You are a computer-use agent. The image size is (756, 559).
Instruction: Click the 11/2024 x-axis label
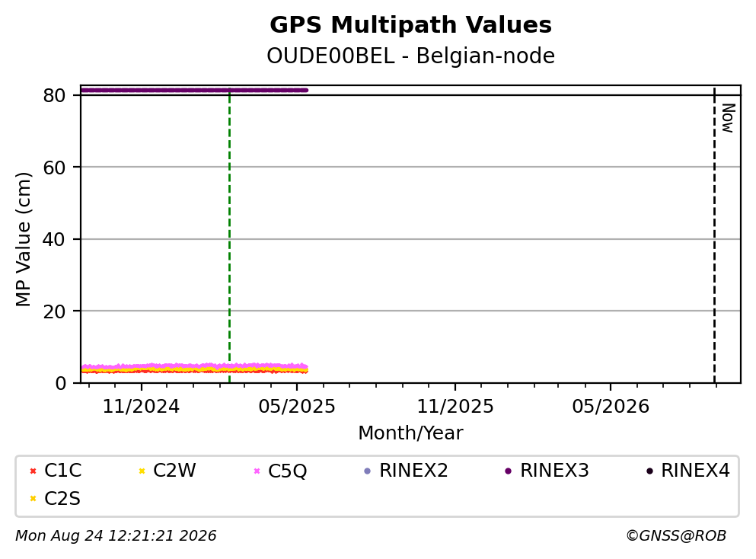click(x=141, y=407)
